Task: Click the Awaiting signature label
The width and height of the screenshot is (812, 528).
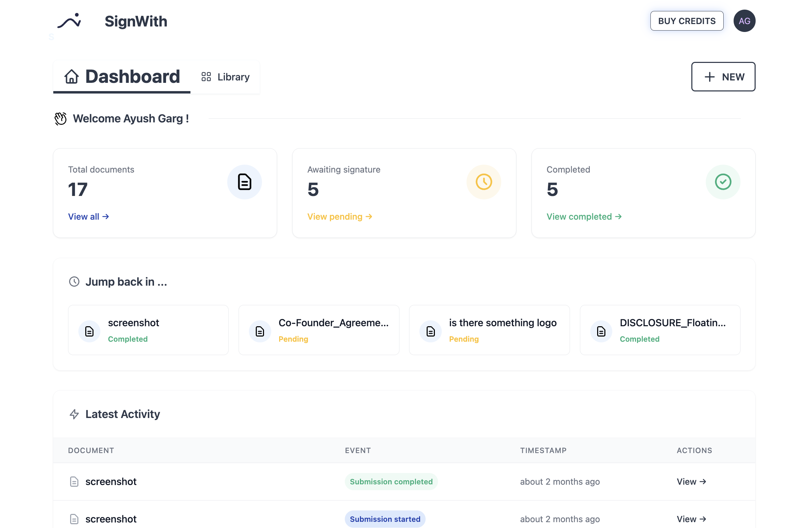Action: (344, 169)
